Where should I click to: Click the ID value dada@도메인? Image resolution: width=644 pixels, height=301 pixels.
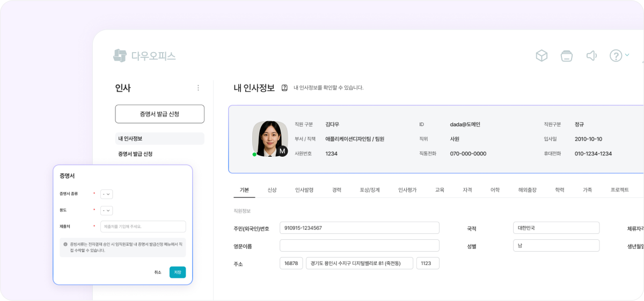click(x=465, y=124)
